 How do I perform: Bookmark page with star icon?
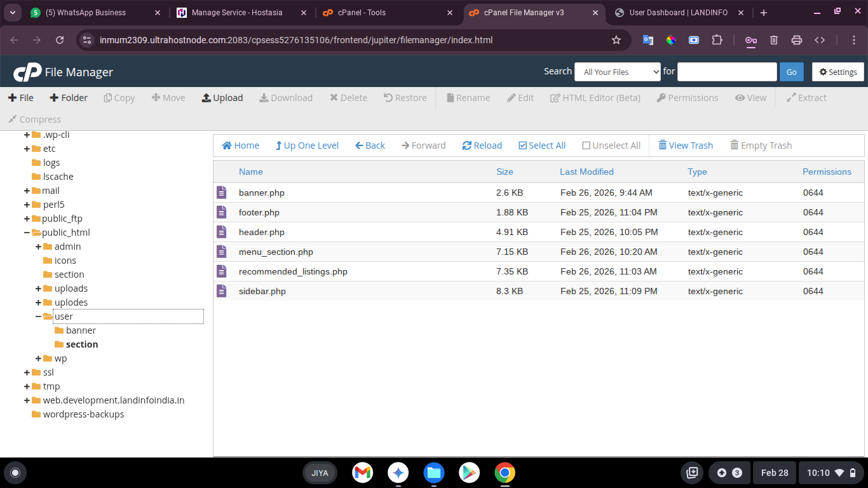click(x=616, y=40)
